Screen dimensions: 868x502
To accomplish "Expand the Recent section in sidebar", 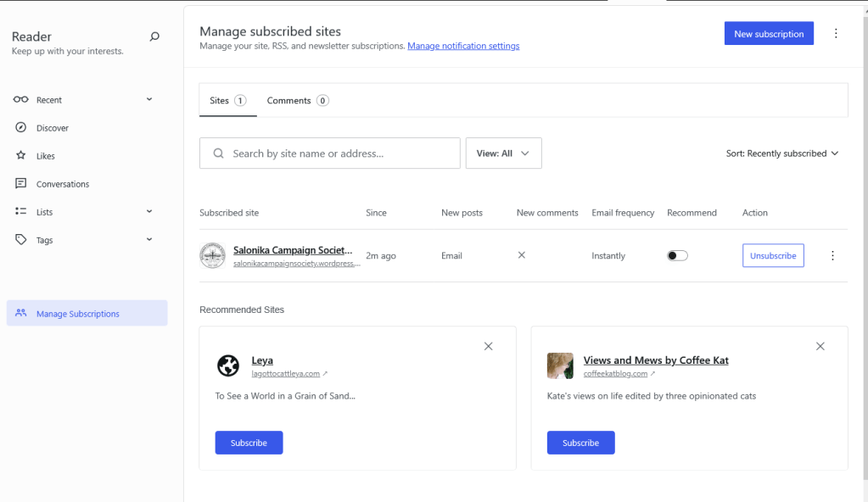I will pos(149,99).
